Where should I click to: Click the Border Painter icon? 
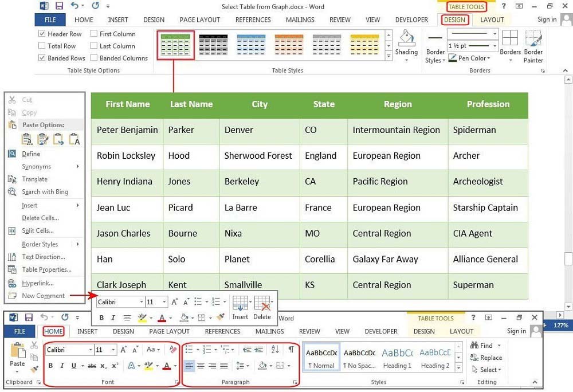[533, 46]
